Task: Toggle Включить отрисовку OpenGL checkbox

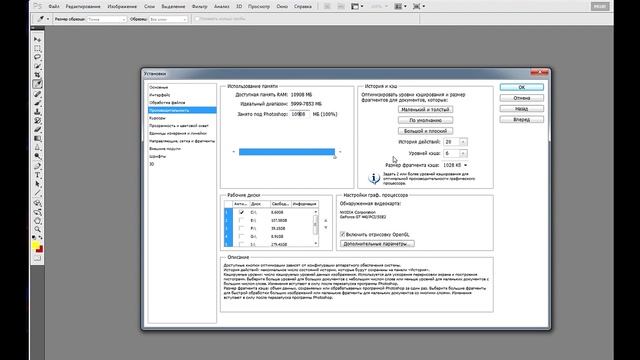Action: (x=342, y=234)
